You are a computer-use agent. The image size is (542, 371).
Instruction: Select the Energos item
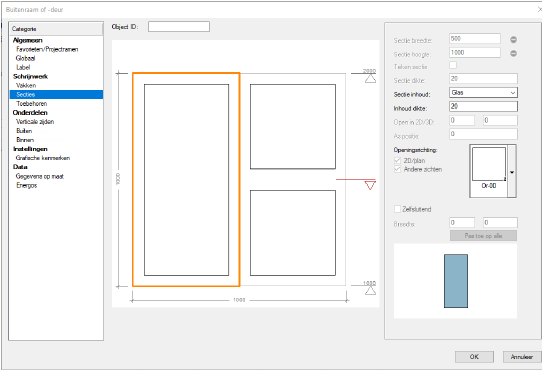point(26,185)
